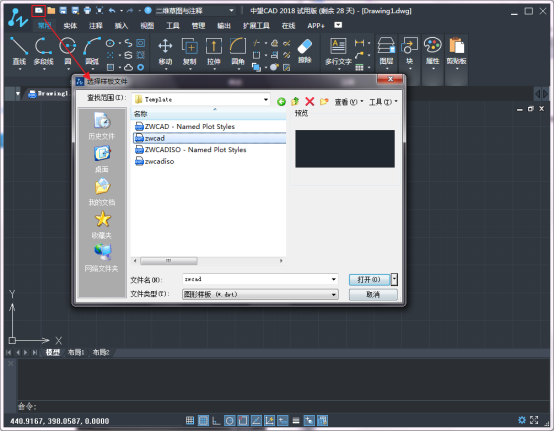
Task: Select the zwcadiso template file
Action: (155, 161)
